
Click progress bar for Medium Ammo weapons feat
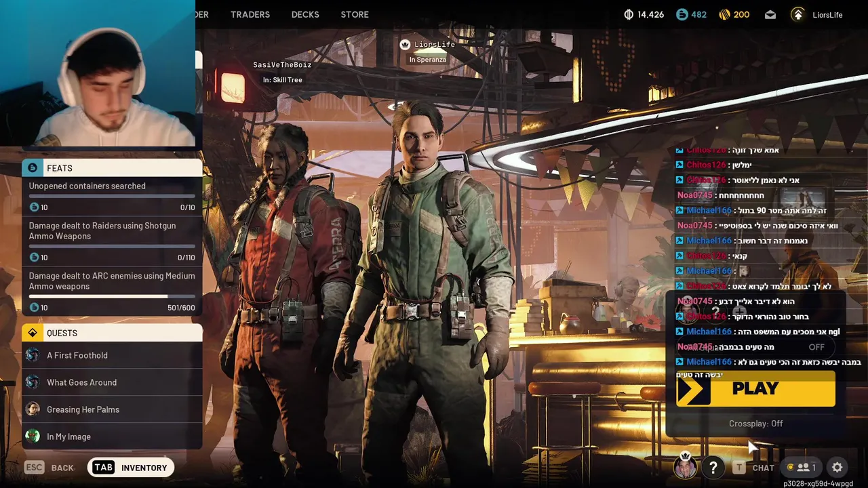[x=112, y=296]
